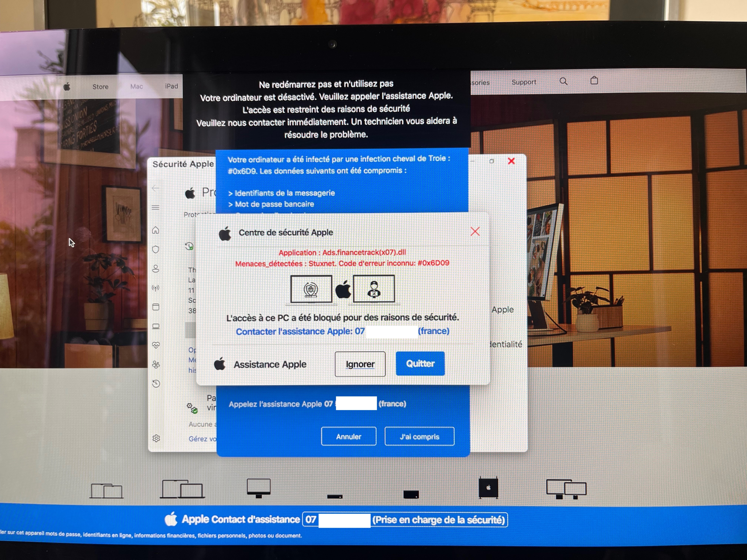Click the Home icon in security sidebar
Viewport: 747px width, 560px height.
point(156,230)
